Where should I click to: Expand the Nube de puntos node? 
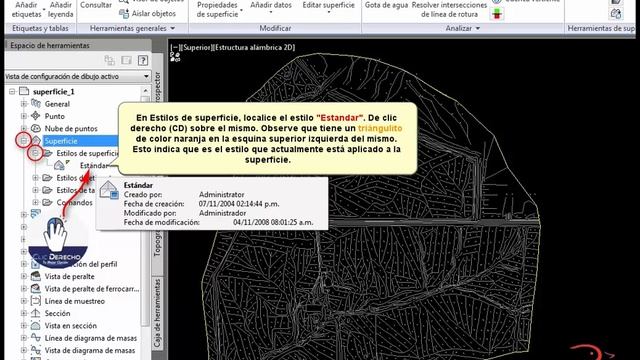tap(24, 128)
